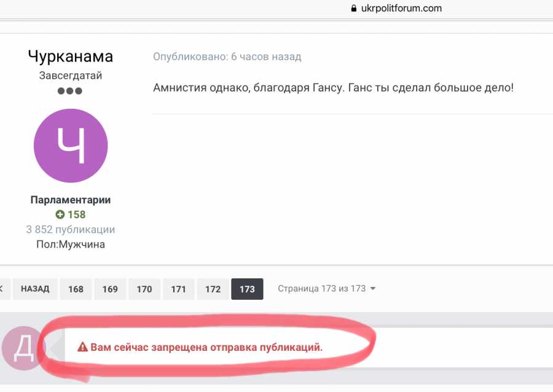Go to page 169
Image resolution: width=553 pixels, height=392 pixels.
point(110,289)
